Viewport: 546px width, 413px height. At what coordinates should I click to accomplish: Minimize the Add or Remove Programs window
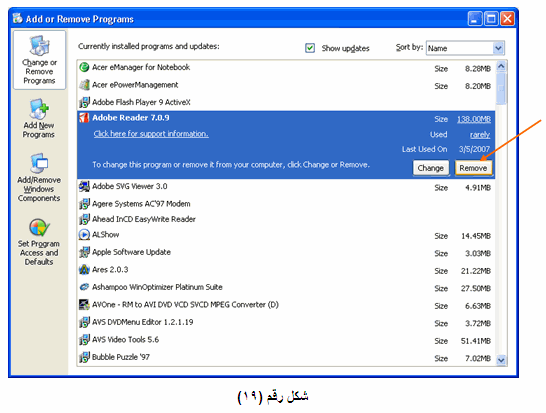[475, 18]
